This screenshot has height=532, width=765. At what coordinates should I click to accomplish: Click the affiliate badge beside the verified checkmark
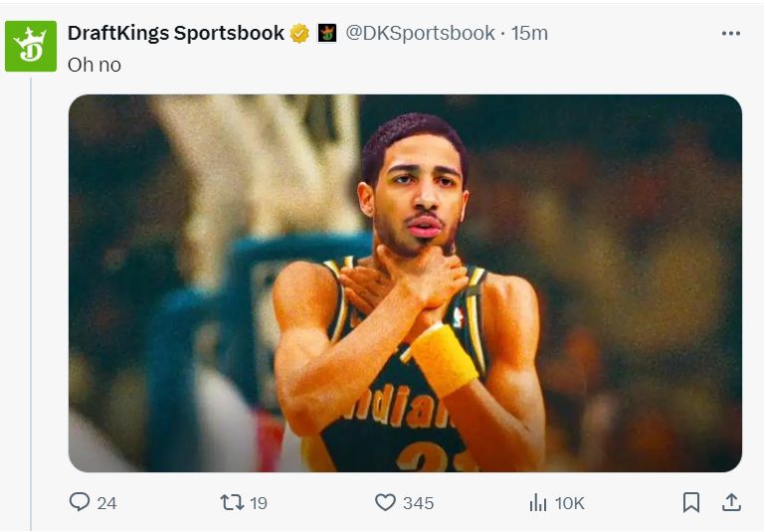tap(327, 33)
